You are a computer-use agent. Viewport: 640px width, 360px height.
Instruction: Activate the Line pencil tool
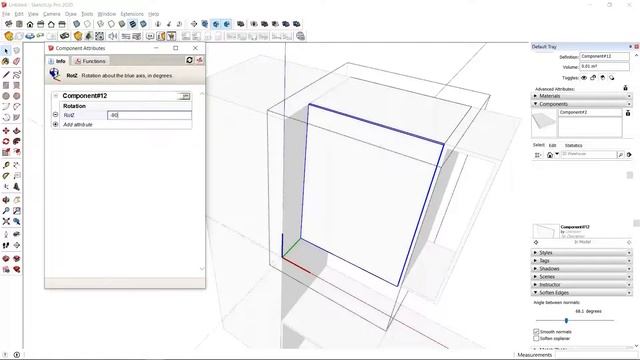click(6, 75)
